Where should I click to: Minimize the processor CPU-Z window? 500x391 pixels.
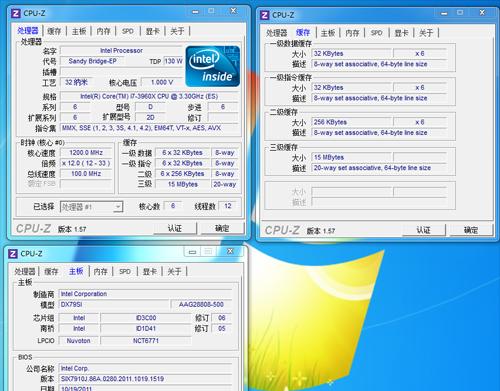(x=195, y=11)
